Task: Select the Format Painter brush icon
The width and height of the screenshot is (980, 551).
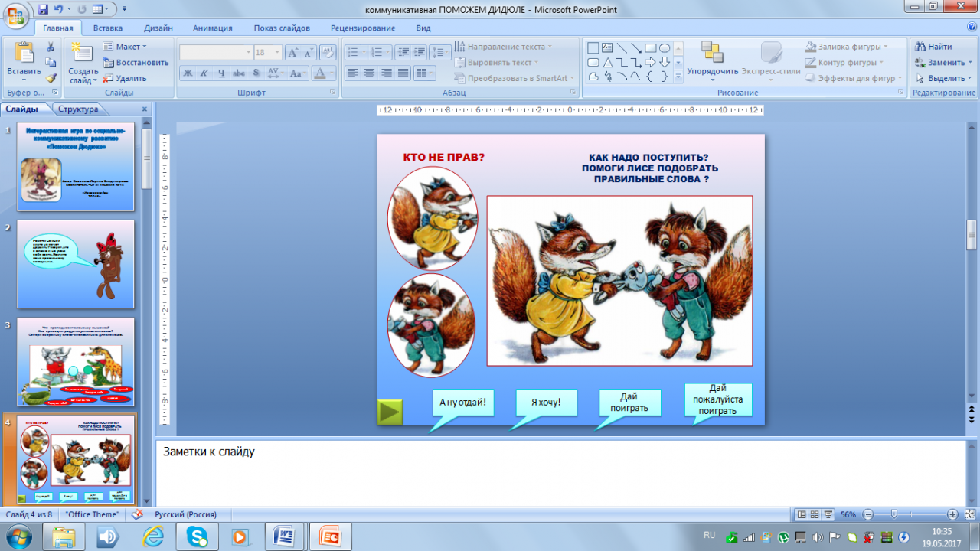Action: point(51,77)
